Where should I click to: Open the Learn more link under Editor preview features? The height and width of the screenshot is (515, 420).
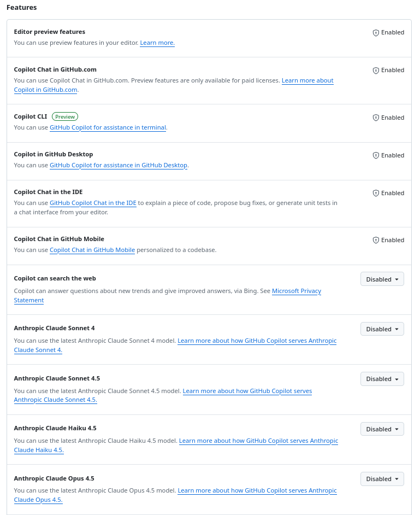(x=157, y=43)
